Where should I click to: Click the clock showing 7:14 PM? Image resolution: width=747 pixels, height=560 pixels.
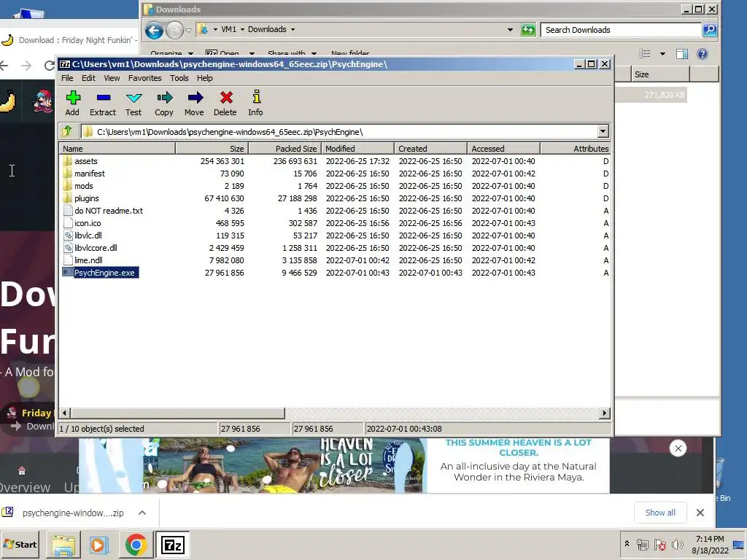pyautogui.click(x=709, y=539)
